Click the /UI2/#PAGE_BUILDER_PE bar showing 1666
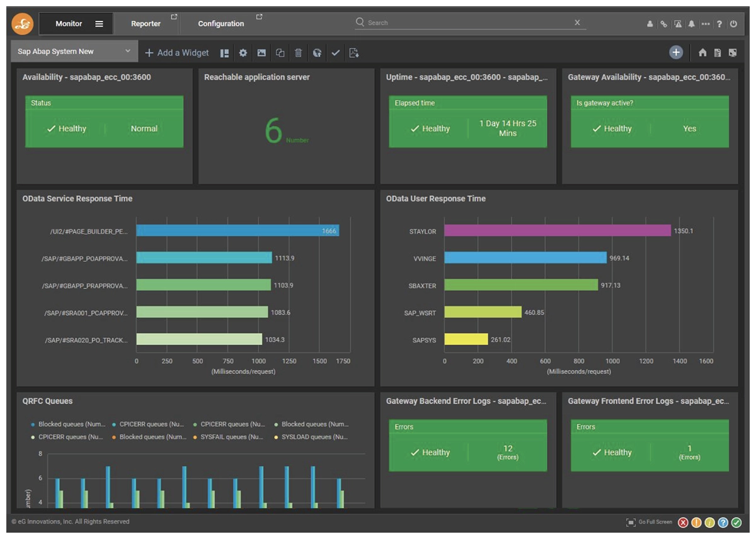Viewport: 756px width, 539px height. (x=238, y=231)
